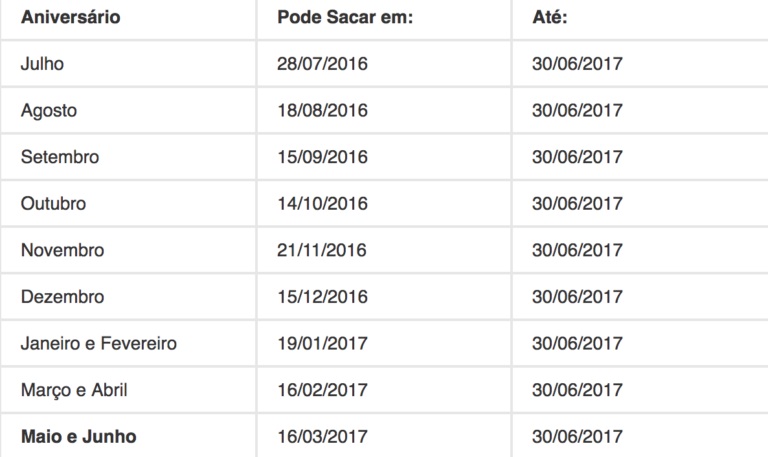Screen dimensions: 768x457
Task: Click the Aniversário column header
Action: (x=71, y=17)
